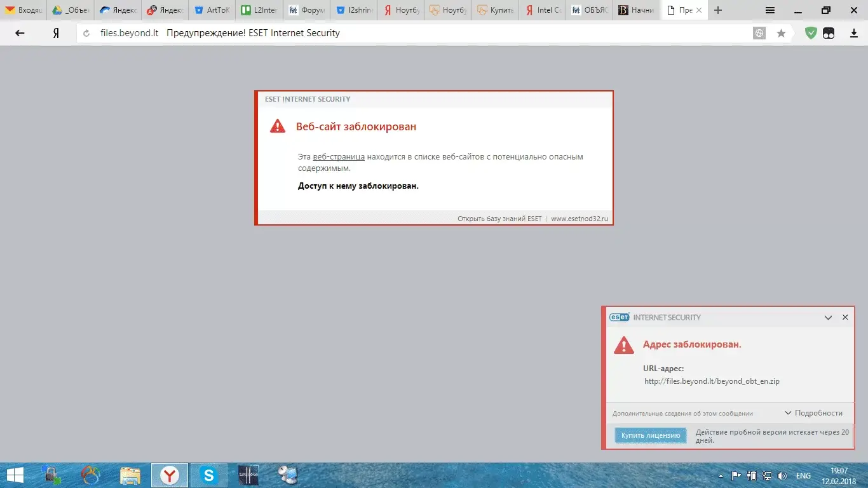
Task: Open the last pinned taskbar app icon
Action: coord(287,475)
